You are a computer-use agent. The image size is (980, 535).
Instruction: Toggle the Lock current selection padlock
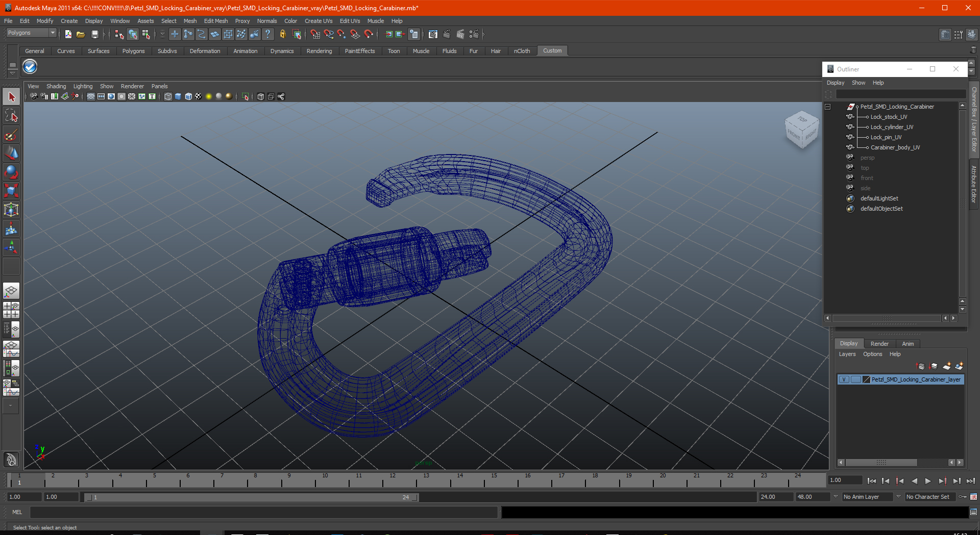pyautogui.click(x=283, y=34)
